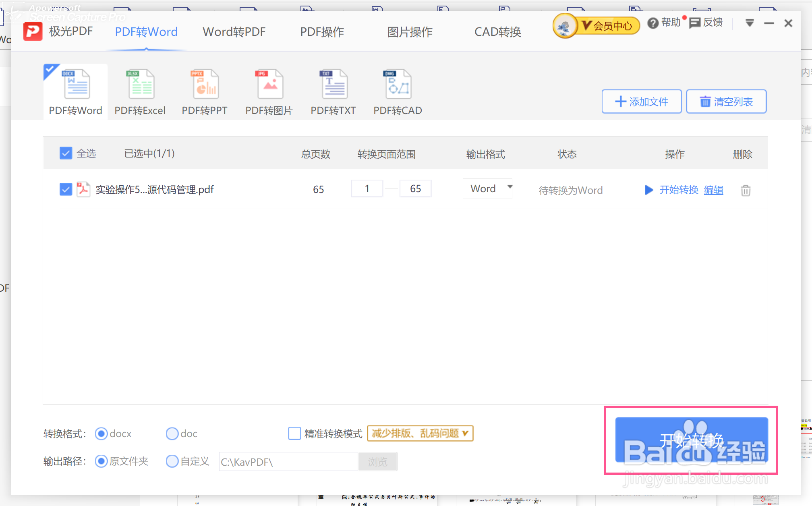This screenshot has width=812, height=506.
Task: Select the 自定义 output path option
Action: coord(172,461)
